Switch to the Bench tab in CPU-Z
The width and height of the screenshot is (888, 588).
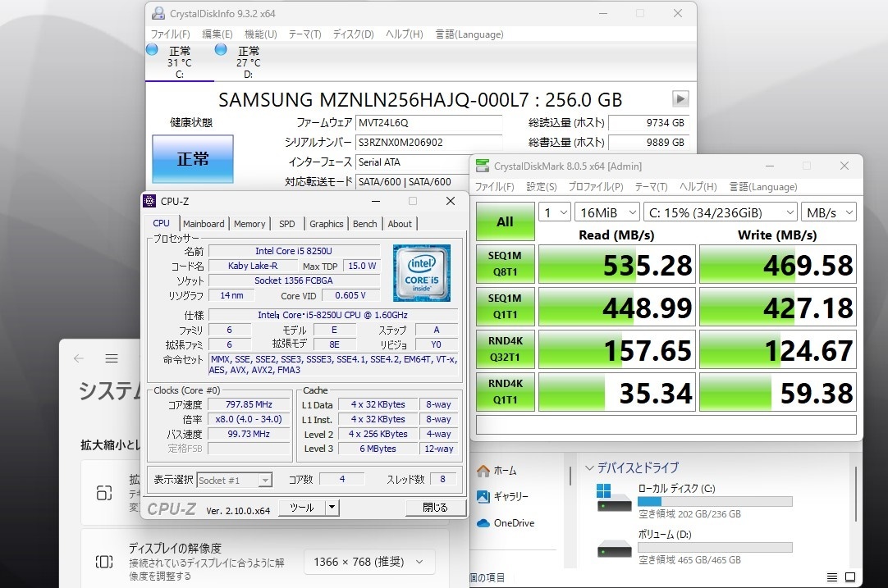pos(364,224)
